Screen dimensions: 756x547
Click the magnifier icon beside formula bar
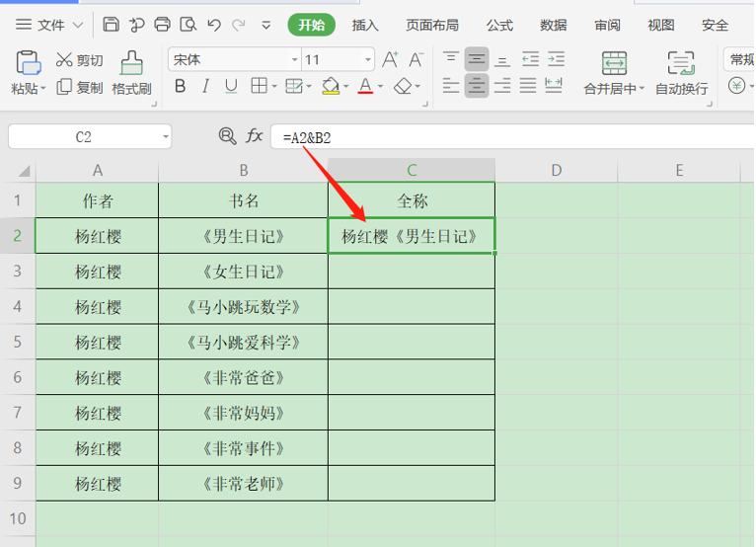pos(227,136)
